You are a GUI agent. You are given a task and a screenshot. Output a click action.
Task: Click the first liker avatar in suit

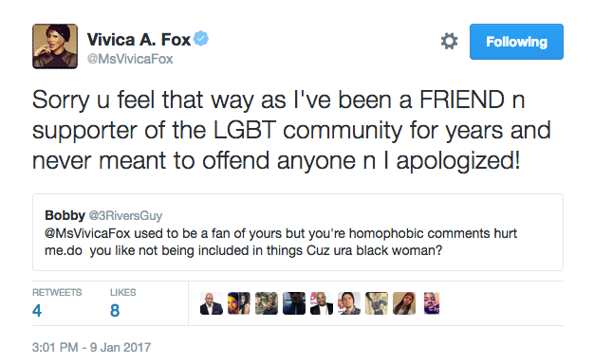click(x=212, y=303)
